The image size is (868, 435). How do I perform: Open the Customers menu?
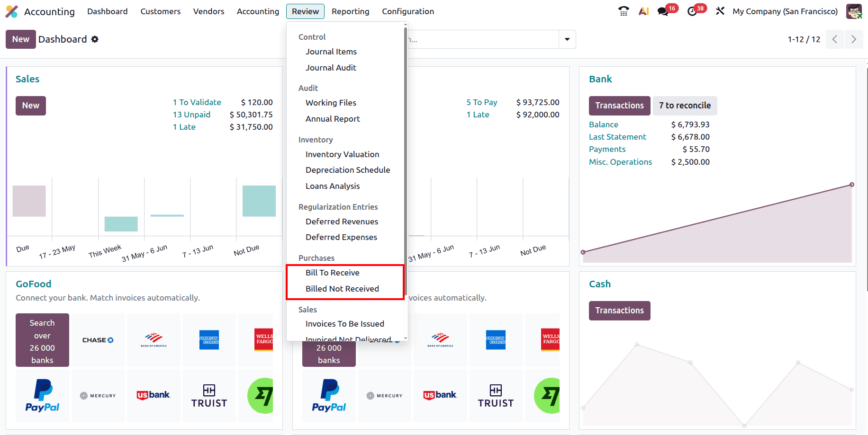point(161,11)
